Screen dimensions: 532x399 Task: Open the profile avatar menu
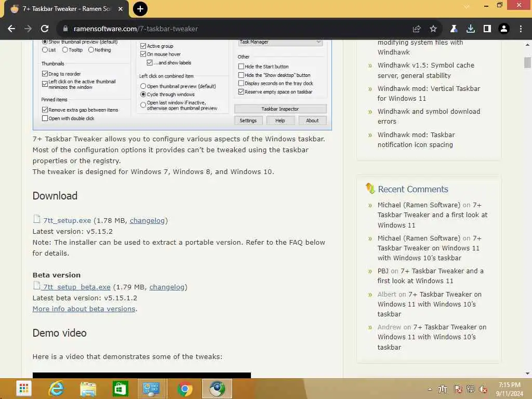pyautogui.click(x=504, y=29)
